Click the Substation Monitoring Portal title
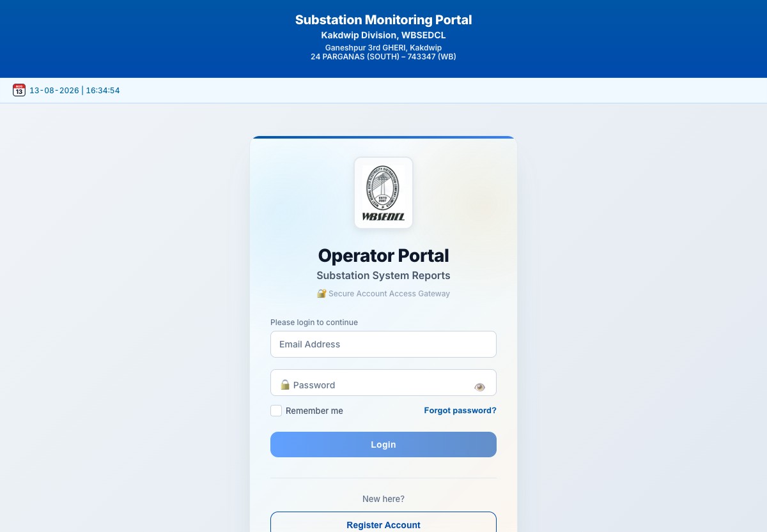Screen dimensions: 767x532 pyautogui.click(x=383, y=20)
